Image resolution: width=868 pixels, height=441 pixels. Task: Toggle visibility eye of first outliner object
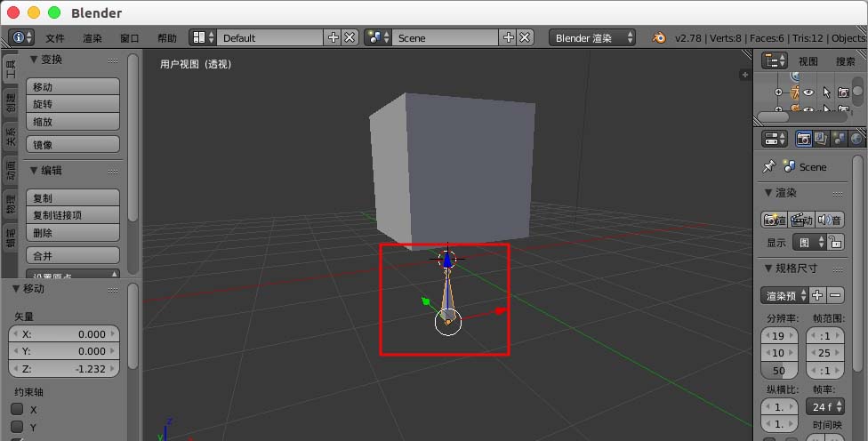tap(808, 92)
